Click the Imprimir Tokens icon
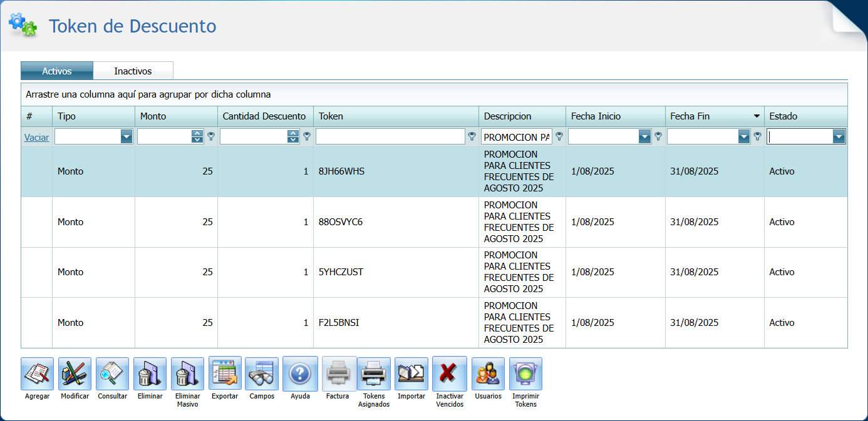This screenshot has width=868, height=421. pyautogui.click(x=525, y=374)
